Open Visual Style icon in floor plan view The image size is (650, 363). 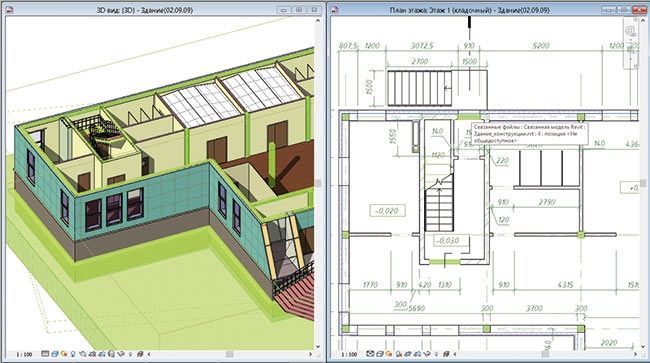(380, 354)
